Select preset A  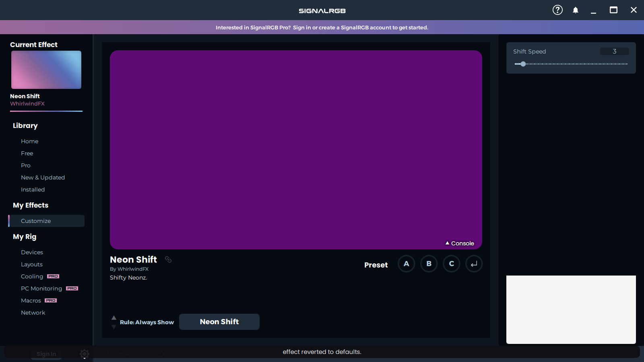(x=407, y=264)
